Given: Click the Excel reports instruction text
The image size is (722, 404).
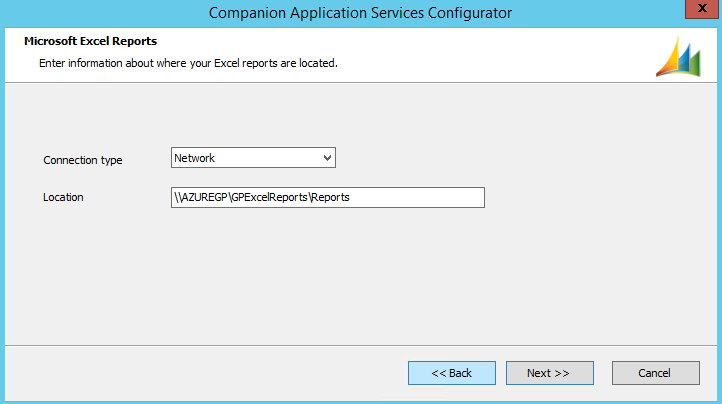Looking at the screenshot, I should pyautogui.click(x=188, y=63).
